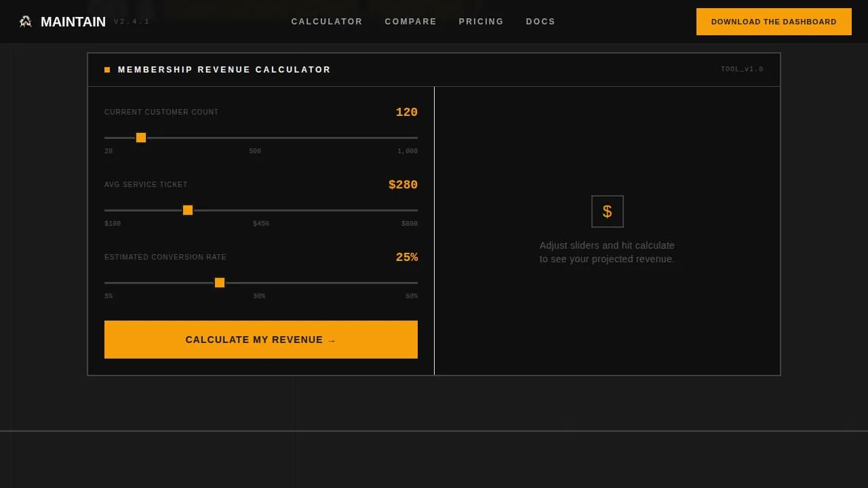Click the 120 customer count value
This screenshot has height=488, width=868.
pos(407,113)
